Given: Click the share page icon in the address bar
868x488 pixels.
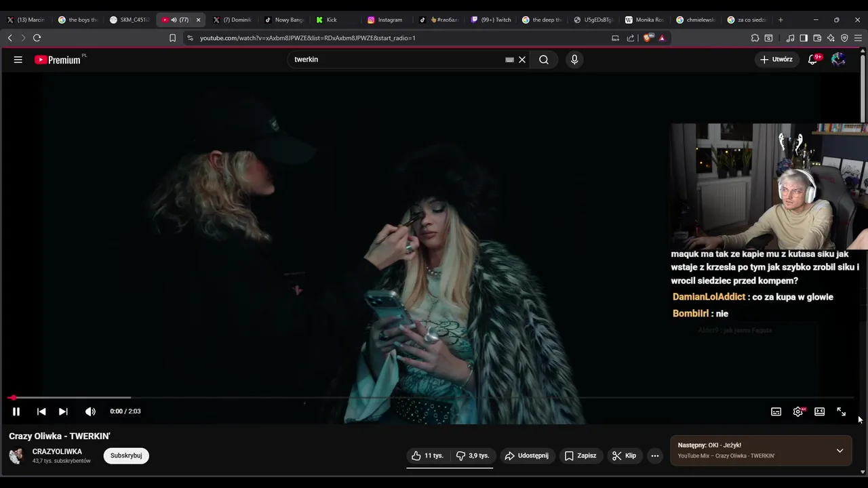Looking at the screenshot, I should click(631, 38).
